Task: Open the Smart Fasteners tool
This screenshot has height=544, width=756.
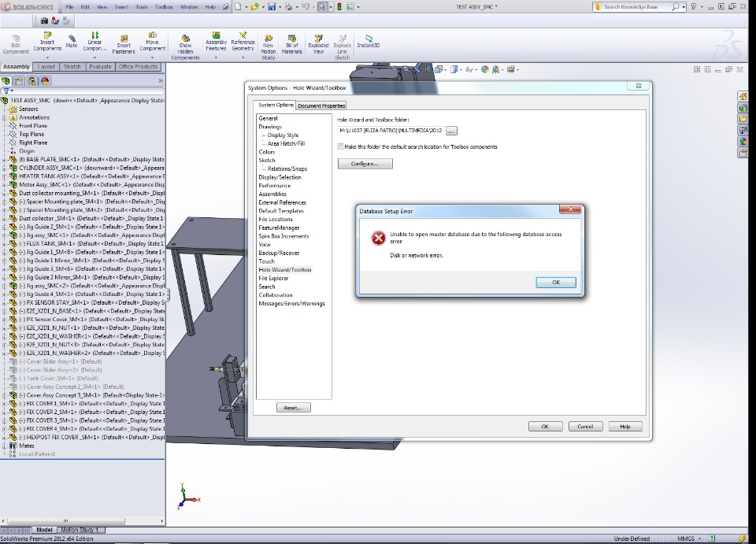Action: (124, 44)
